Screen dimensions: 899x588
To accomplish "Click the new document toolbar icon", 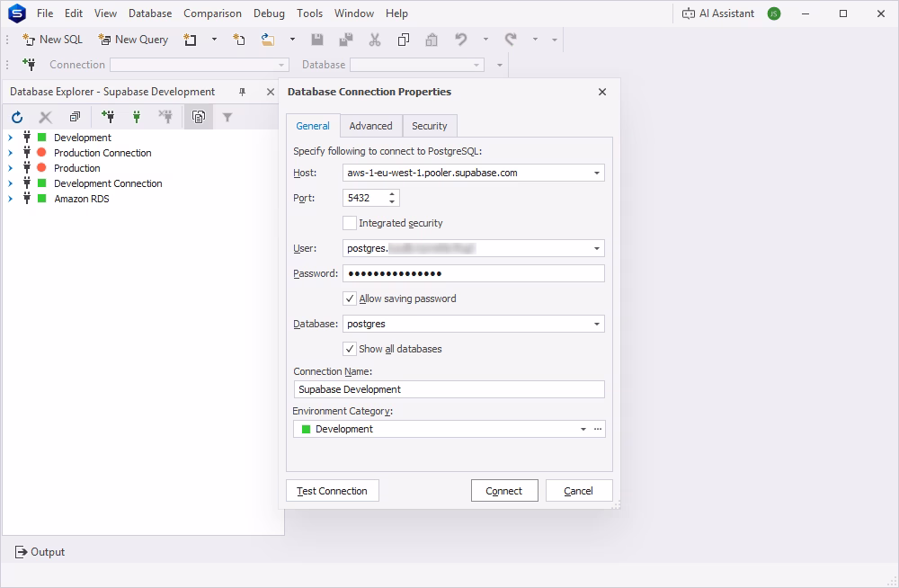I will tap(190, 40).
